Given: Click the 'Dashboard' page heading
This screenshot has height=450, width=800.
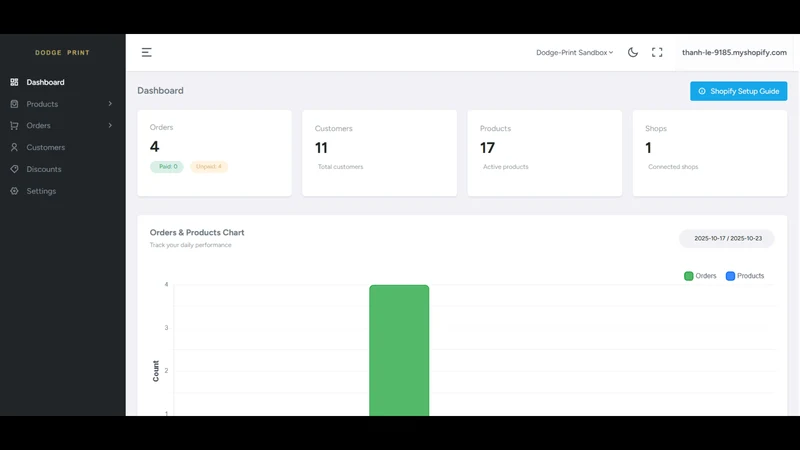Looking at the screenshot, I should 160,91.
